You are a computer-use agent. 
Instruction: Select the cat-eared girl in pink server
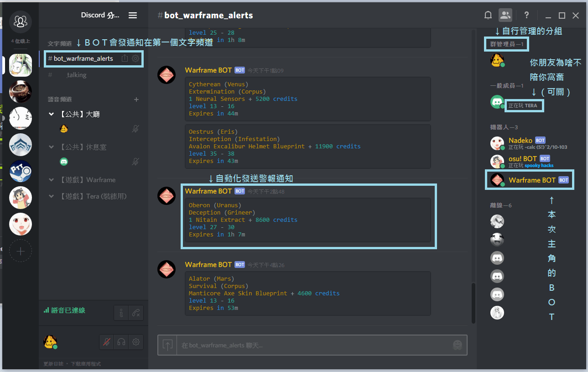coord(21,198)
